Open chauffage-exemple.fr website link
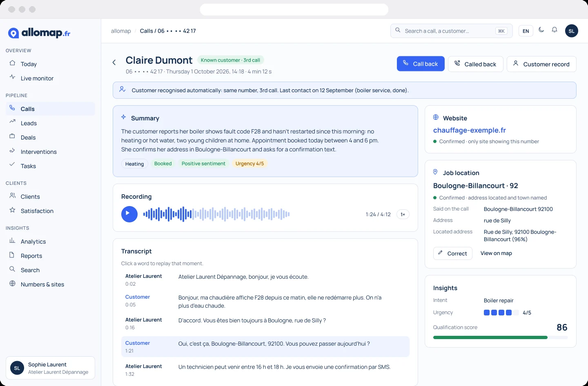The width and height of the screenshot is (588, 386). coord(470,130)
